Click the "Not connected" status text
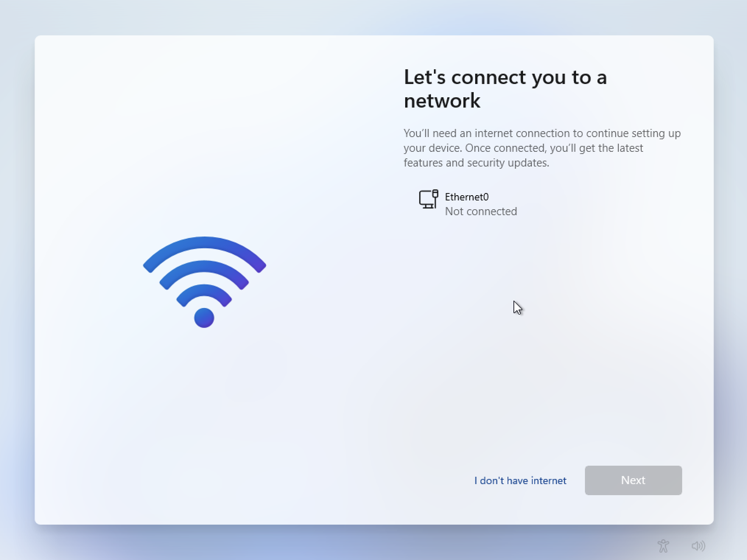 point(481,211)
